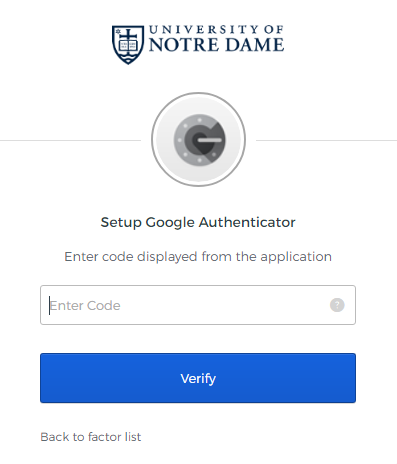
Task: Go back to factor list
Action: click(x=91, y=437)
